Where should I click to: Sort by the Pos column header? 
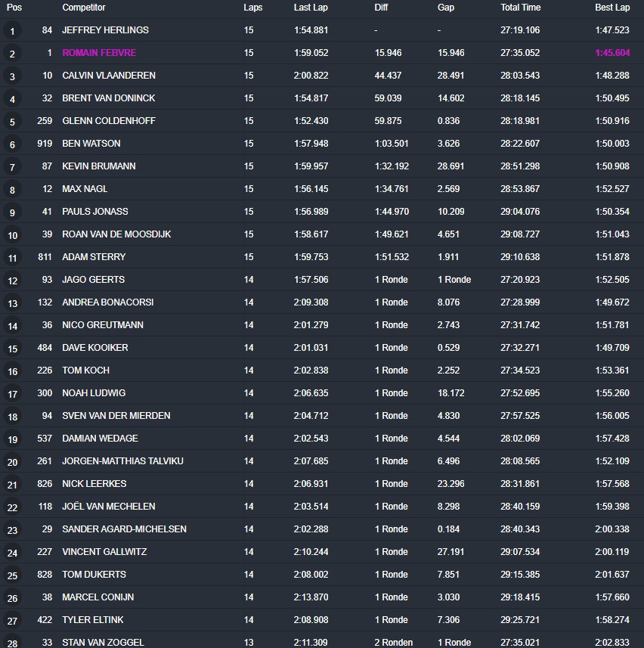pyautogui.click(x=14, y=8)
